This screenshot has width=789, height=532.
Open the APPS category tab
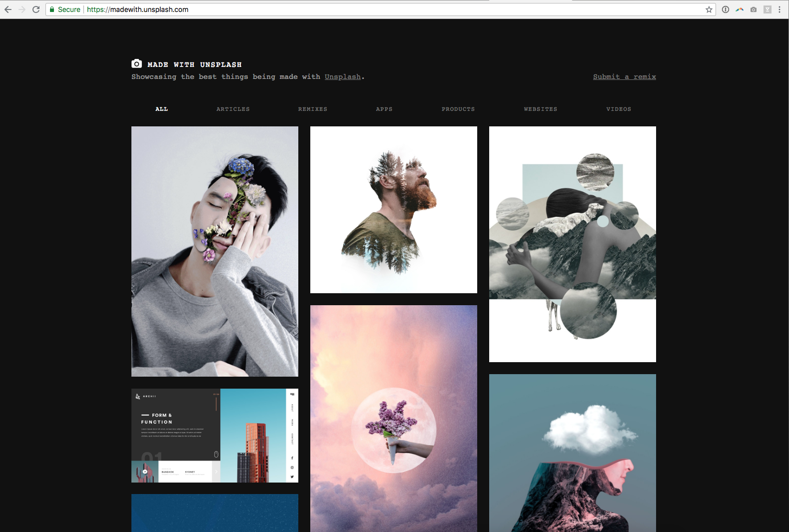point(384,109)
